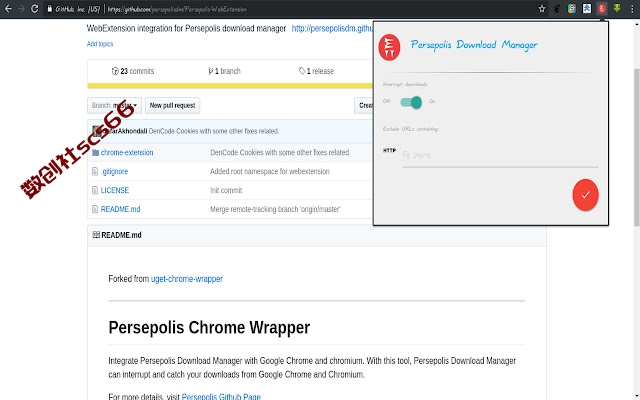
Task: Click the partially hidden Create button
Action: 364,105
